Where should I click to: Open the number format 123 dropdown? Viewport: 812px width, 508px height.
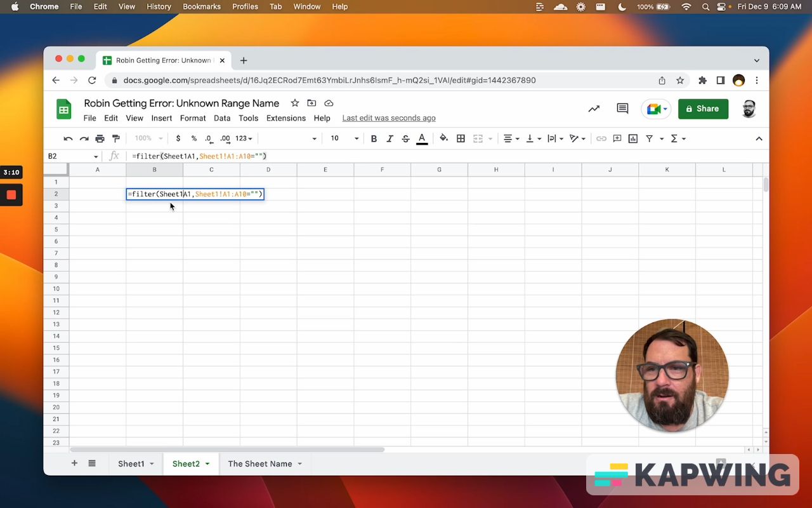244,138
